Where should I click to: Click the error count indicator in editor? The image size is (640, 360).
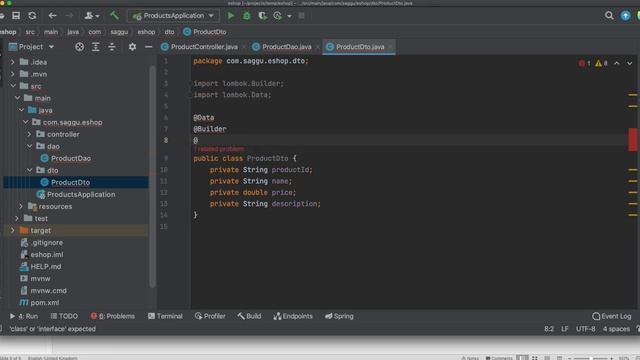coord(584,63)
